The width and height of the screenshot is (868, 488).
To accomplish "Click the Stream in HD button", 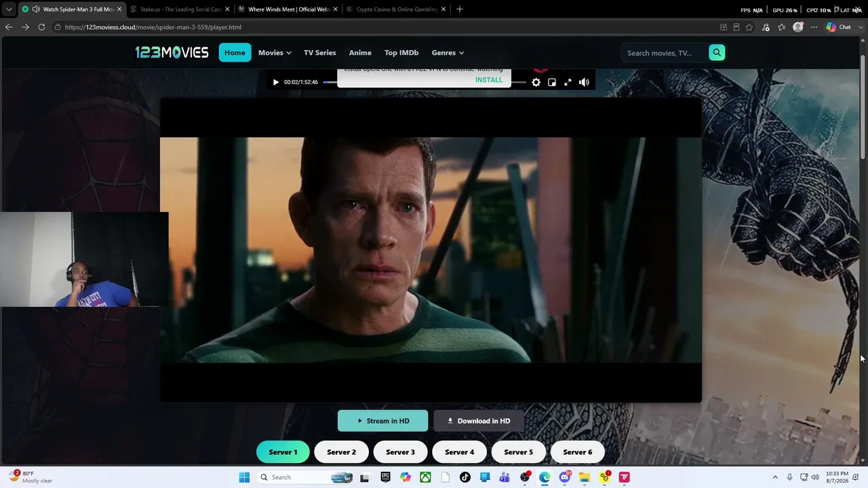I will point(383,421).
